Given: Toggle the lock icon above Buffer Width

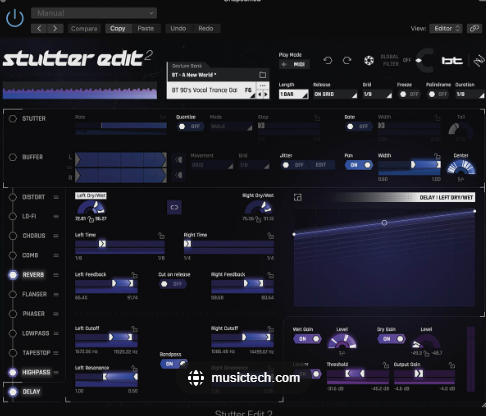Looking at the screenshot, I should pos(437,156).
